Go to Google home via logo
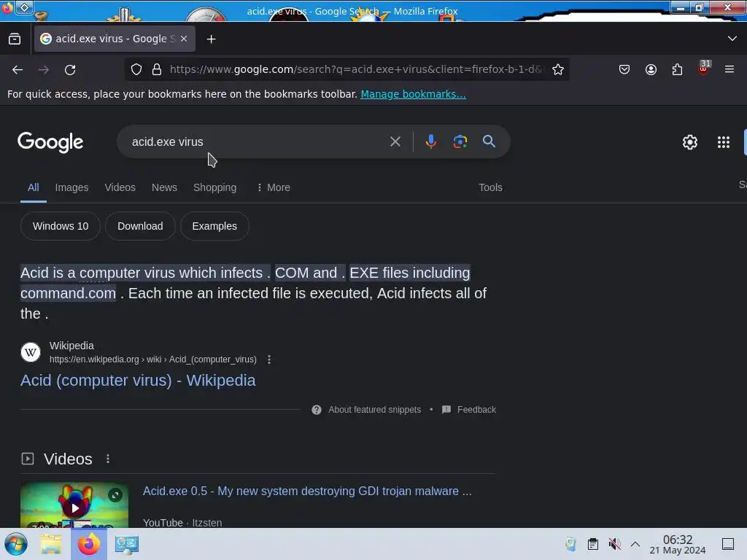This screenshot has height=560, width=747. pyautogui.click(x=50, y=142)
